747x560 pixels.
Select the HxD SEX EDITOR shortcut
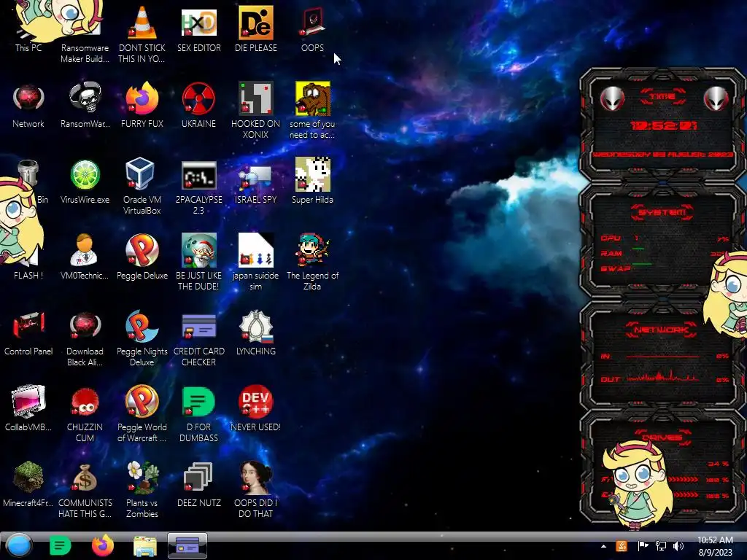coord(198,28)
